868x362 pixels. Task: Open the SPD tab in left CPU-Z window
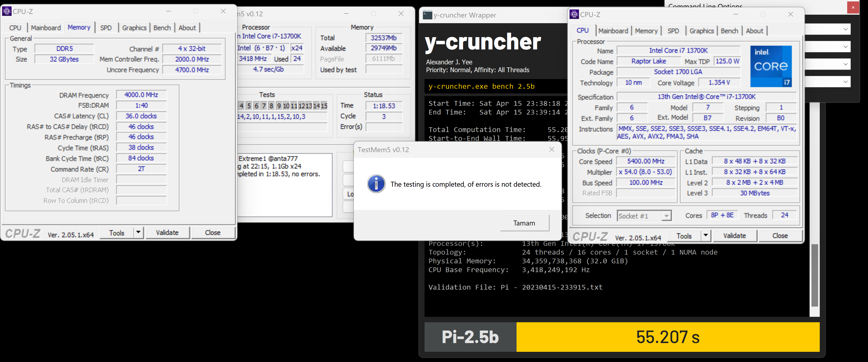[106, 28]
